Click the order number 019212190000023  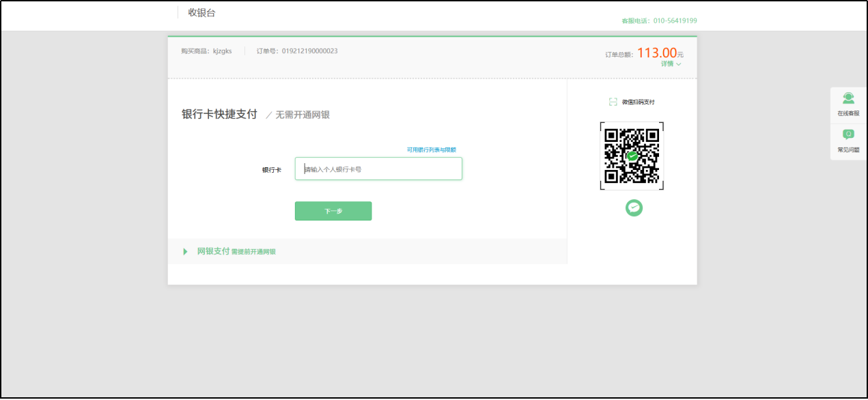[x=310, y=51]
